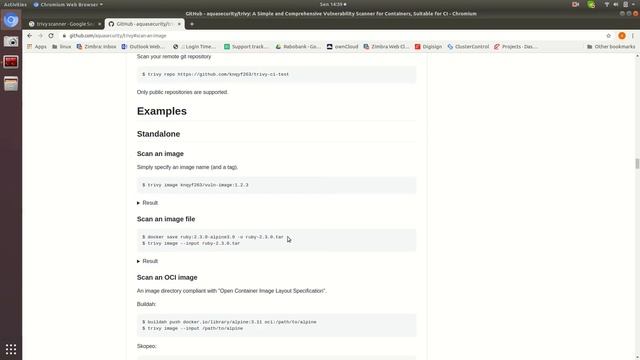Open the Outlook Web bookmark
This screenshot has height=360, width=640.
143,47
